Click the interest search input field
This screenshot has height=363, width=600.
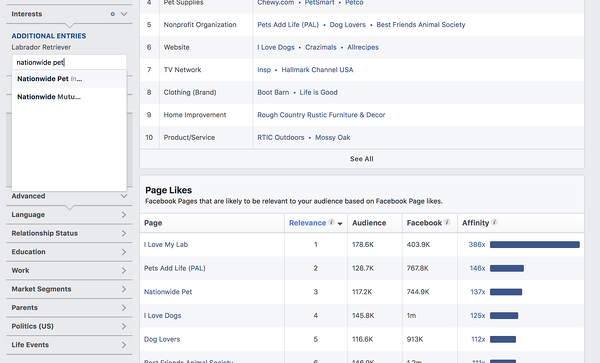point(69,62)
